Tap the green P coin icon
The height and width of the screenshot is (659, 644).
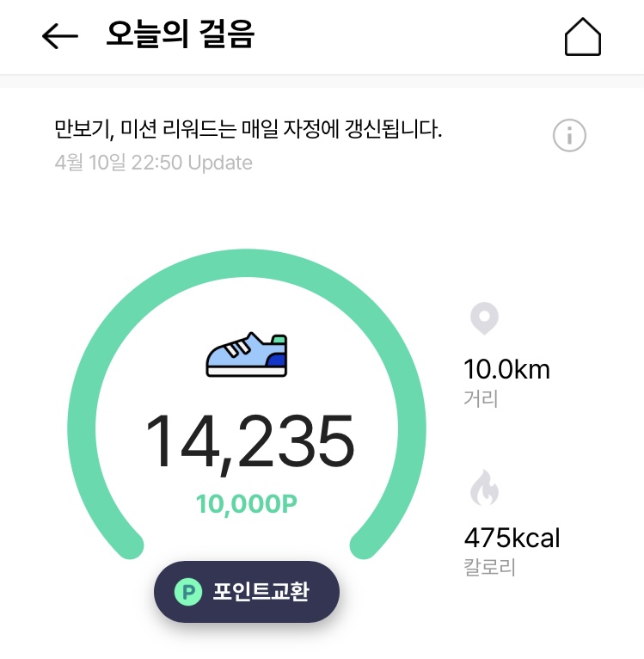click(x=187, y=592)
